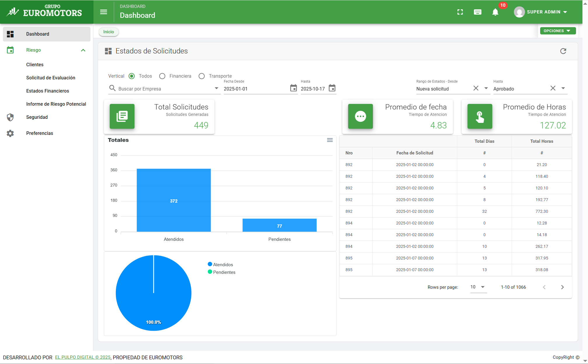The image size is (588, 364).
Task: Select the Financiera vertical option
Action: [162, 76]
